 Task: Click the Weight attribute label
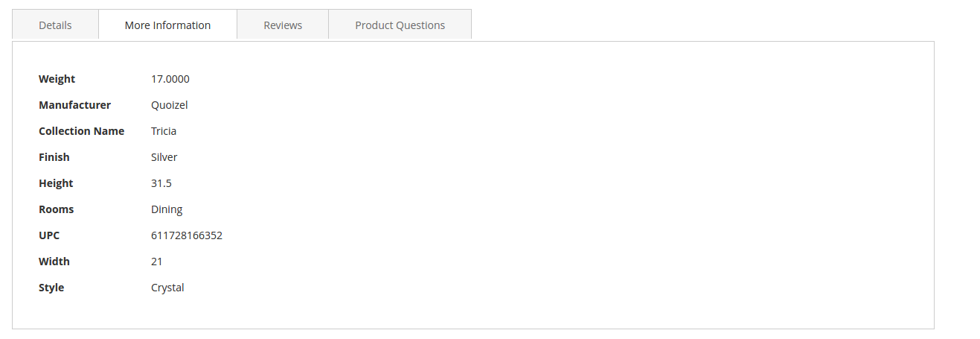click(x=57, y=79)
